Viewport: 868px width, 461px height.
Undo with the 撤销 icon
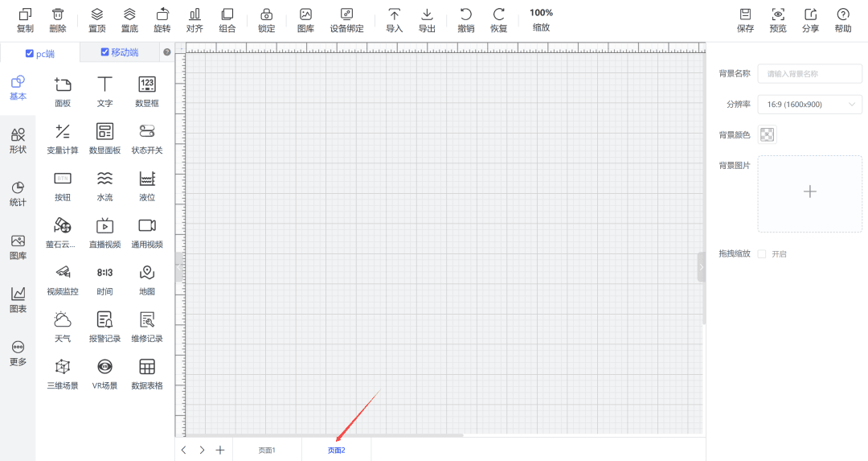(466, 14)
